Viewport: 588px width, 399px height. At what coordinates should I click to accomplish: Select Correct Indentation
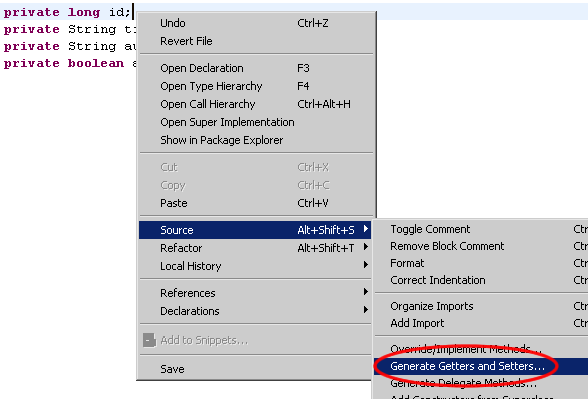click(481, 280)
